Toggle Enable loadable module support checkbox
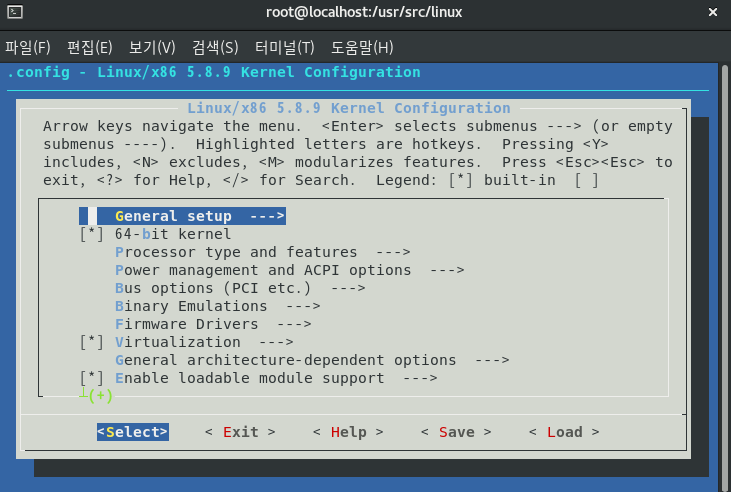731x492 pixels. point(91,378)
